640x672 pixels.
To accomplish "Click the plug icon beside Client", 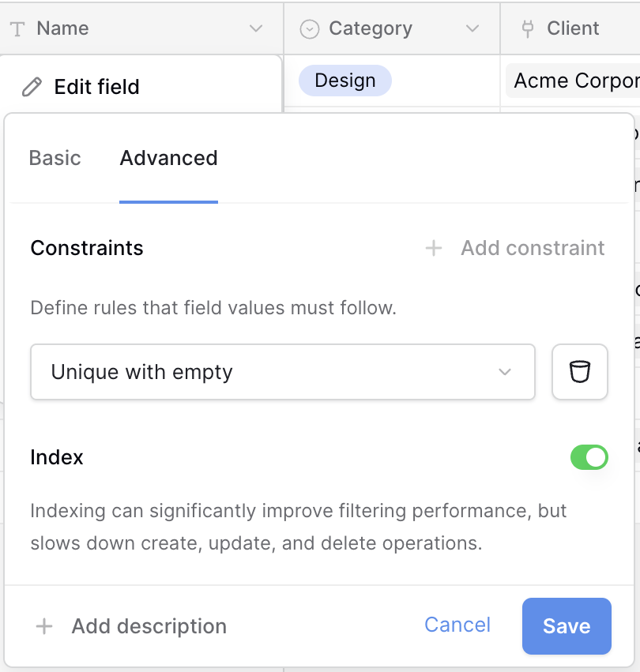I will pos(528,28).
